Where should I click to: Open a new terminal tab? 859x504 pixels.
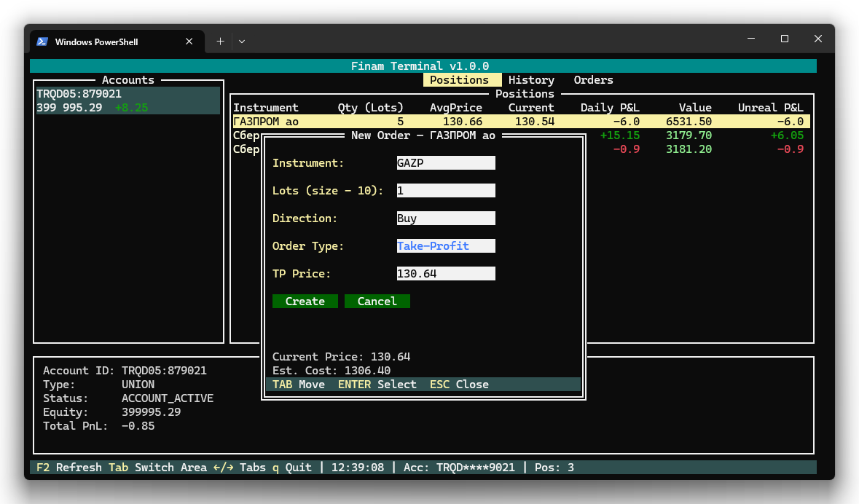pos(220,42)
